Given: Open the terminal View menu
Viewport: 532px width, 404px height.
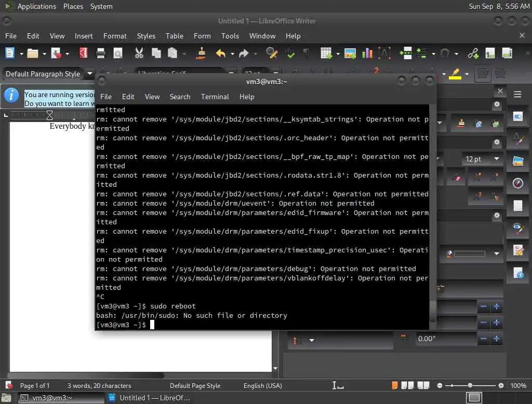Looking at the screenshot, I should [152, 97].
